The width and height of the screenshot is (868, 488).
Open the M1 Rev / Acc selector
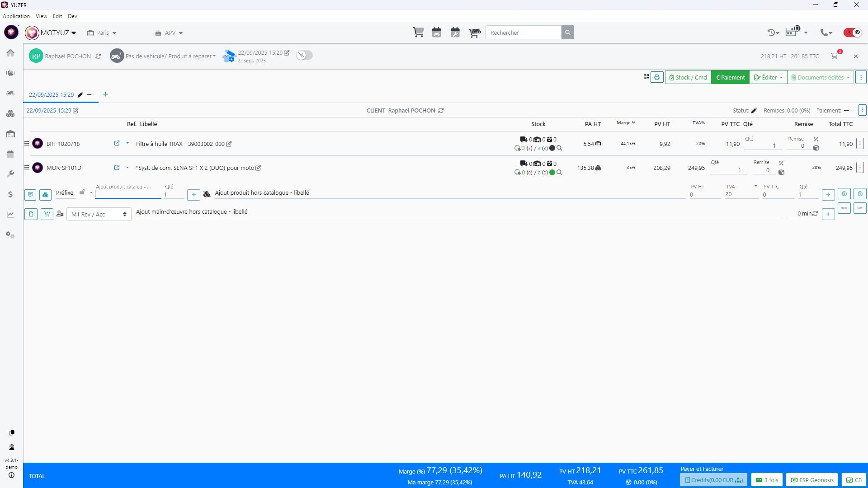[99, 214]
